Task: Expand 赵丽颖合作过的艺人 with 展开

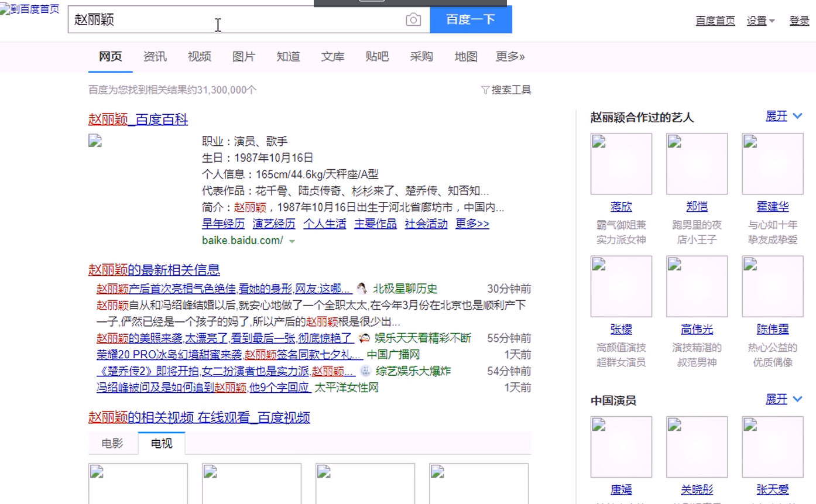Action: pos(784,116)
